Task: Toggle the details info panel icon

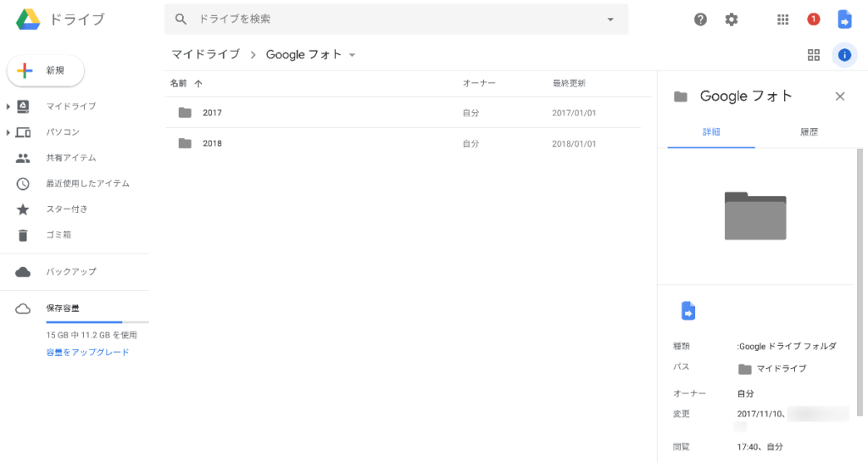Action: point(844,55)
